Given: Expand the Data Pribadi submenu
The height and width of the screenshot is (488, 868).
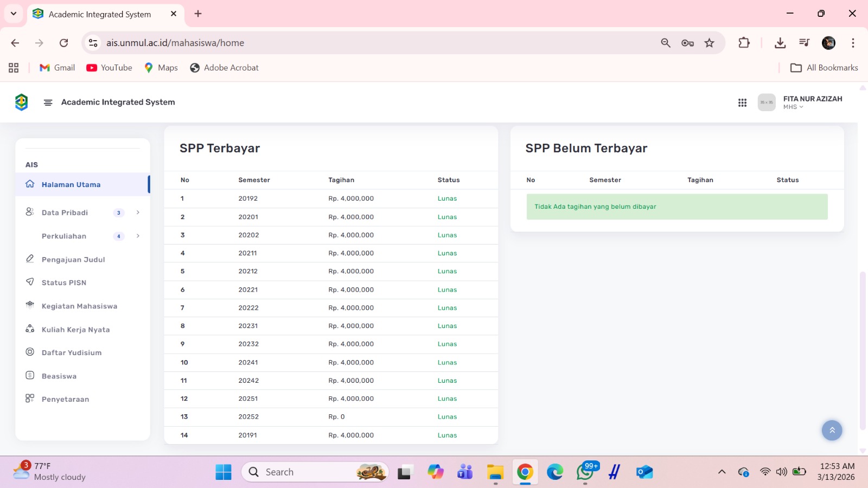Looking at the screenshot, I should [138, 213].
